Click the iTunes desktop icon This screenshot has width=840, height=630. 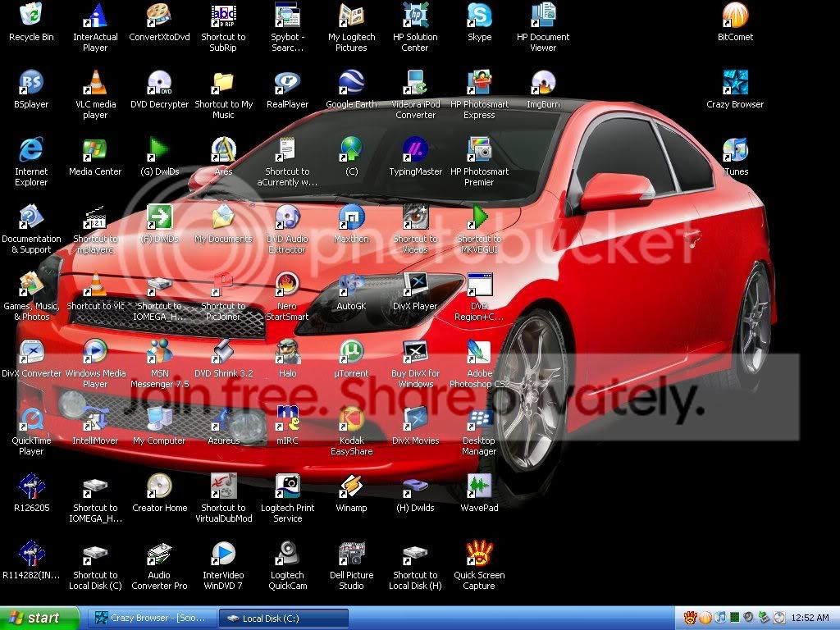click(735, 151)
